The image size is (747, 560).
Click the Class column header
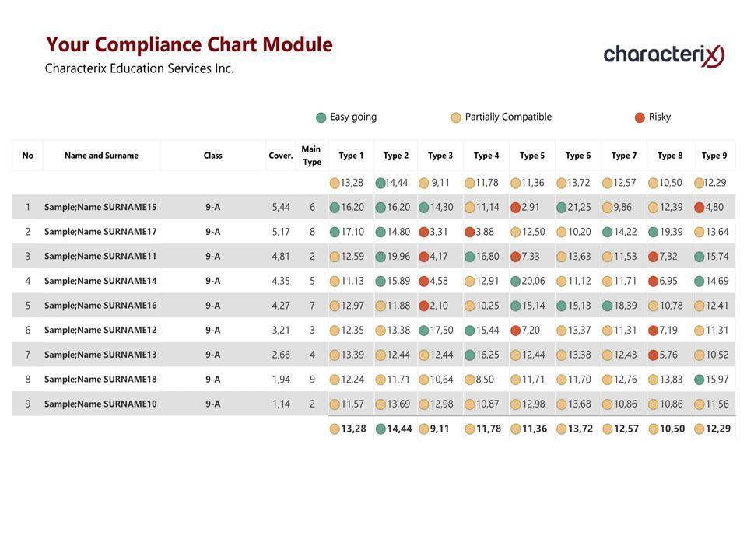212,156
